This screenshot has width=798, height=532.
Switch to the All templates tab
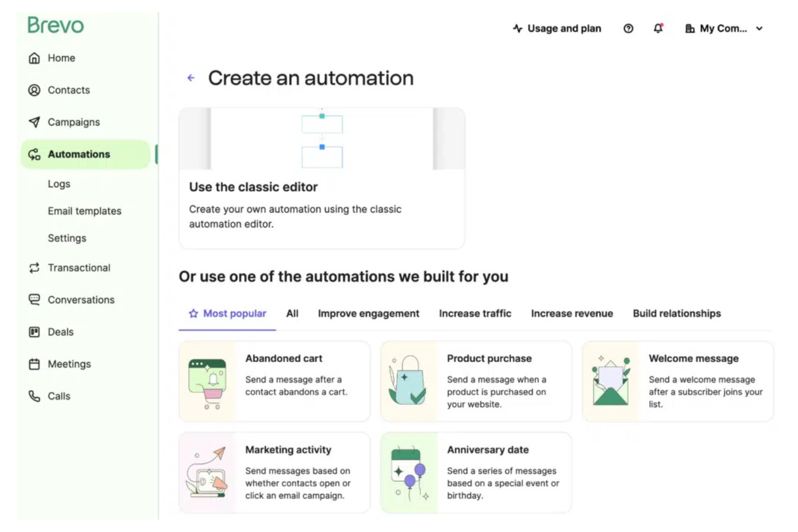coord(292,313)
